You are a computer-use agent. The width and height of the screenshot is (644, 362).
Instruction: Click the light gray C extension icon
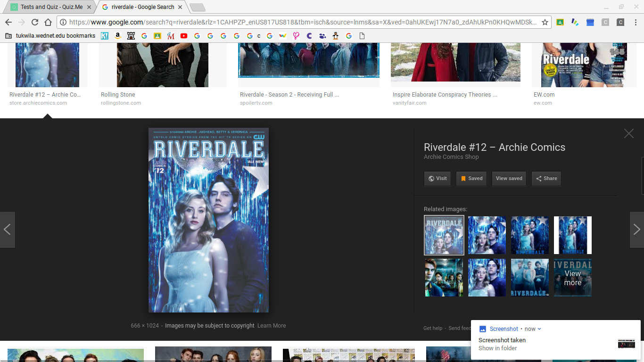605,22
